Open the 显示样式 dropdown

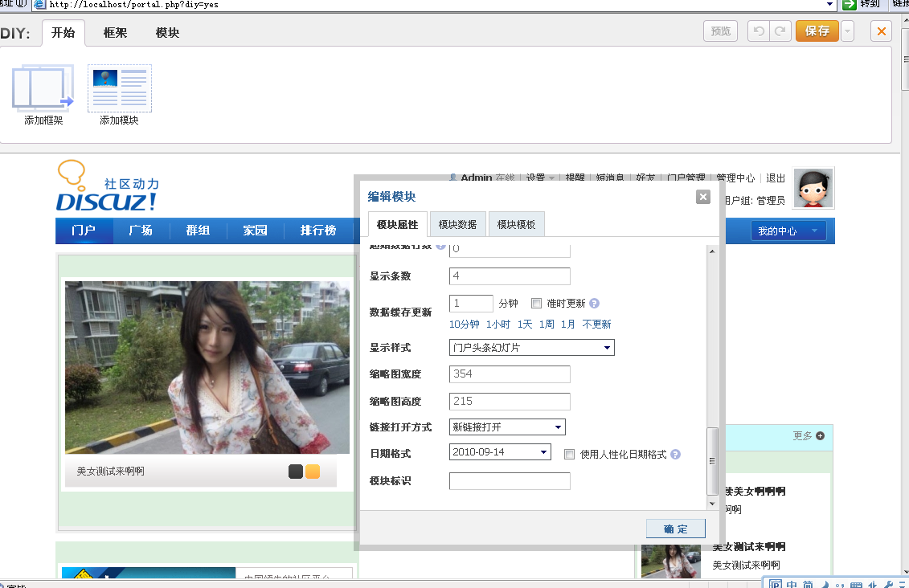[x=531, y=348]
